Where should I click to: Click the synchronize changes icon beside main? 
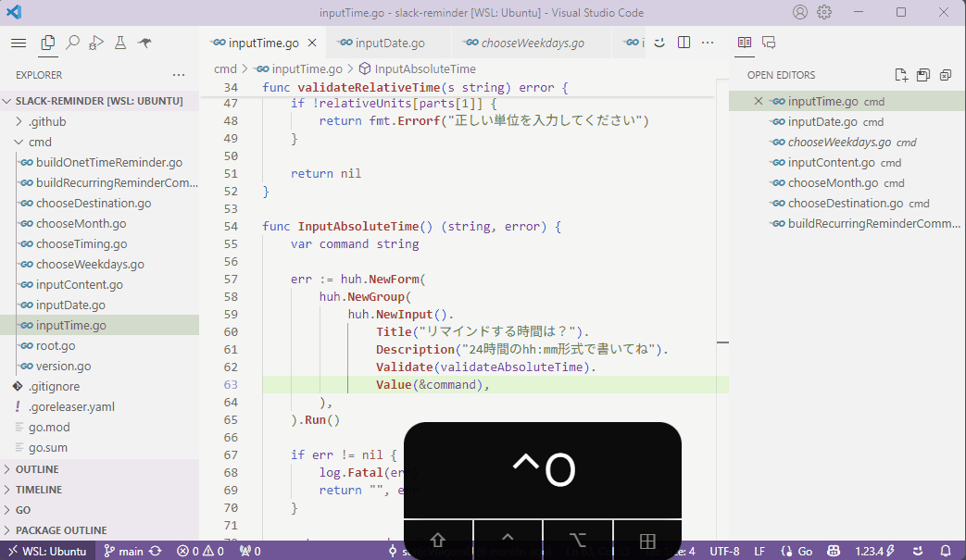(156, 551)
